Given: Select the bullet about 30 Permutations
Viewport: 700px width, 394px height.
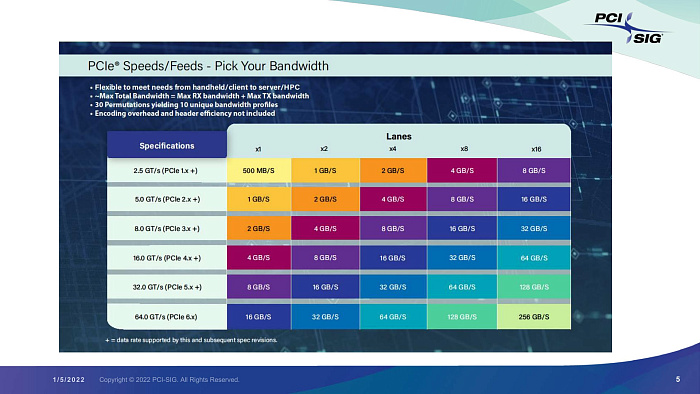Looking at the screenshot, I should pyautogui.click(x=184, y=105).
